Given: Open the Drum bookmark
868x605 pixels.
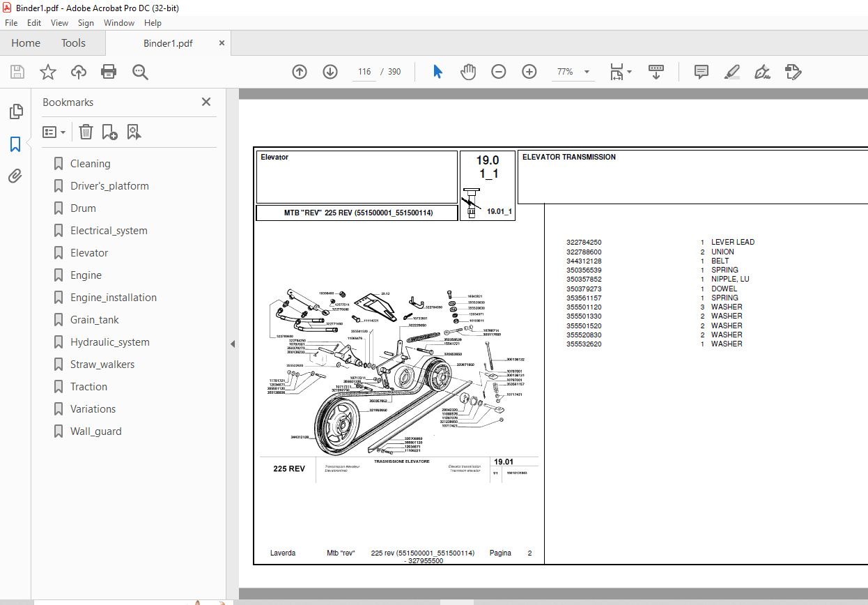Looking at the screenshot, I should 83,208.
